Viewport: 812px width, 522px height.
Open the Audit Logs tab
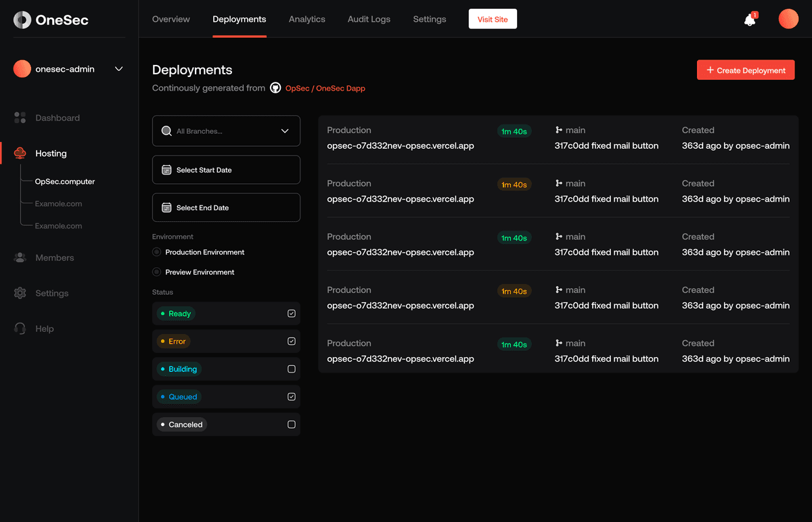[x=369, y=19]
